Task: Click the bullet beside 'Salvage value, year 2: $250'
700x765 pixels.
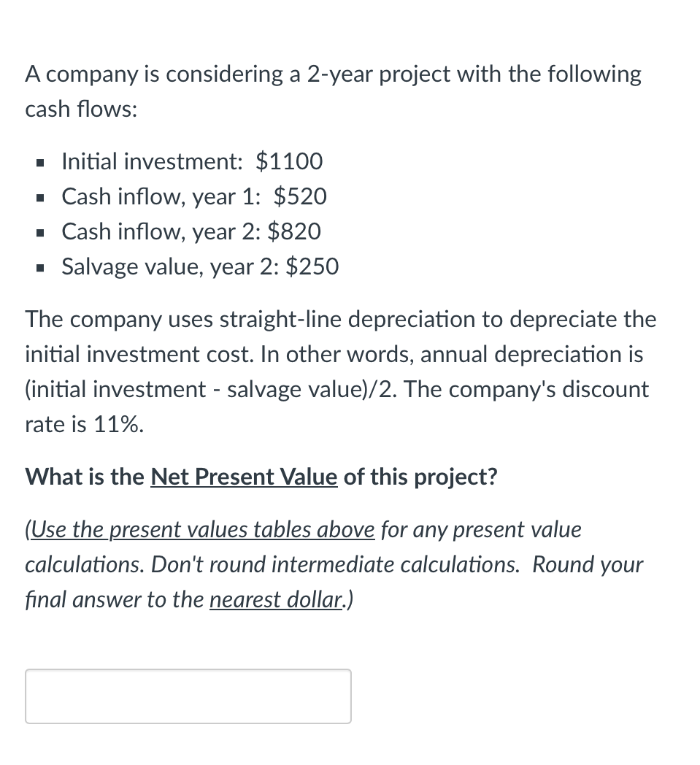Action: (x=40, y=267)
